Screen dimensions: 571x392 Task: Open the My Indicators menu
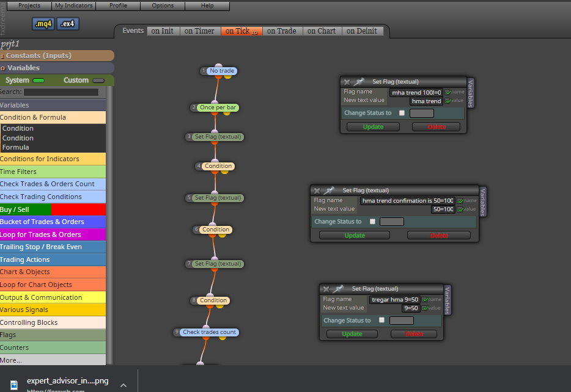[x=73, y=5]
